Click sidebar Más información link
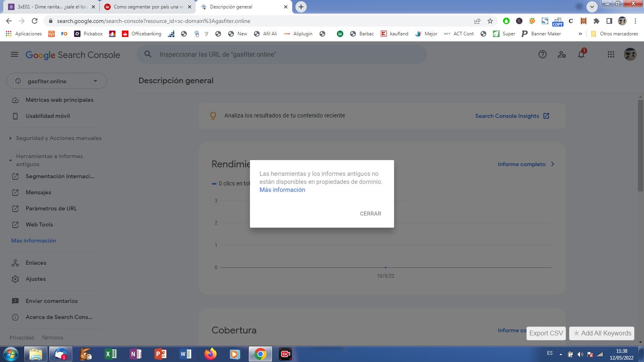This screenshot has width=644, height=362. [x=34, y=241]
